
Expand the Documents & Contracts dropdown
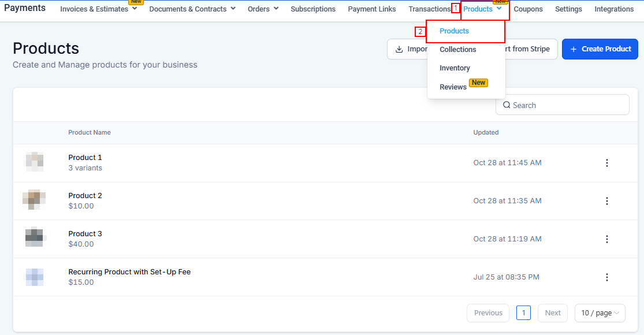233,9
